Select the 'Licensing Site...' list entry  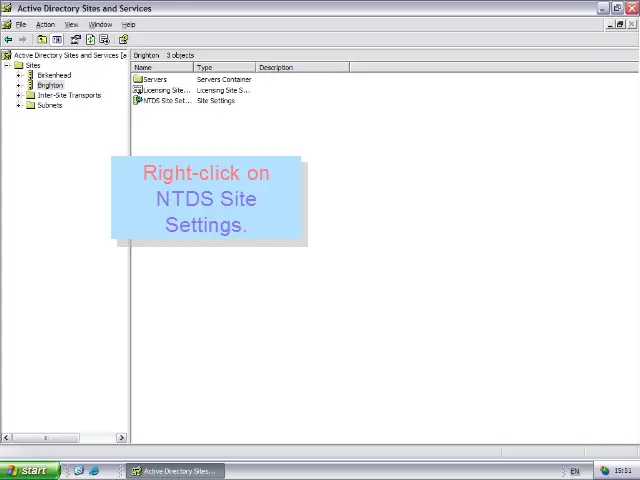pyautogui.click(x=167, y=90)
